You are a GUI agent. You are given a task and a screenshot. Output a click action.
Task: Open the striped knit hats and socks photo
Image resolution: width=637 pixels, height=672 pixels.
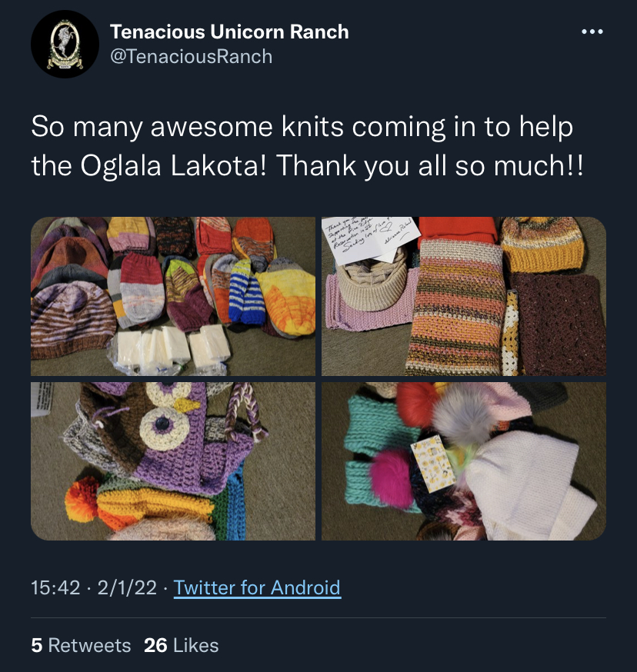[173, 296]
